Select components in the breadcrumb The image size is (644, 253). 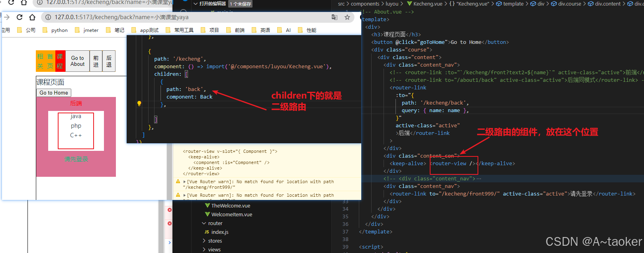coord(365,4)
